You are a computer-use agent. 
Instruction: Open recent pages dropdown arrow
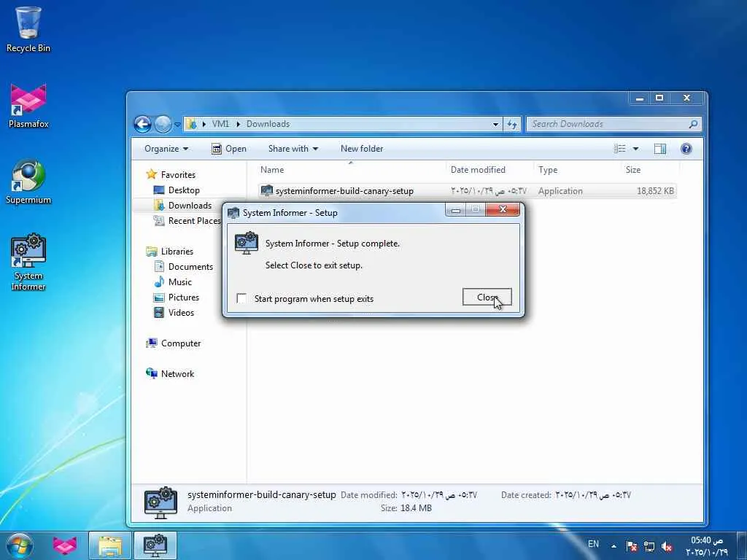[x=177, y=125]
